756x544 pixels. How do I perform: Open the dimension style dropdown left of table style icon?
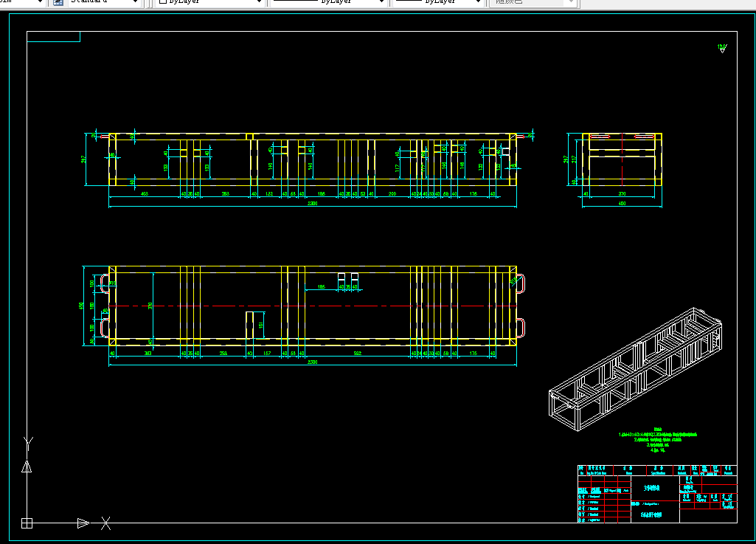tap(23, 2)
